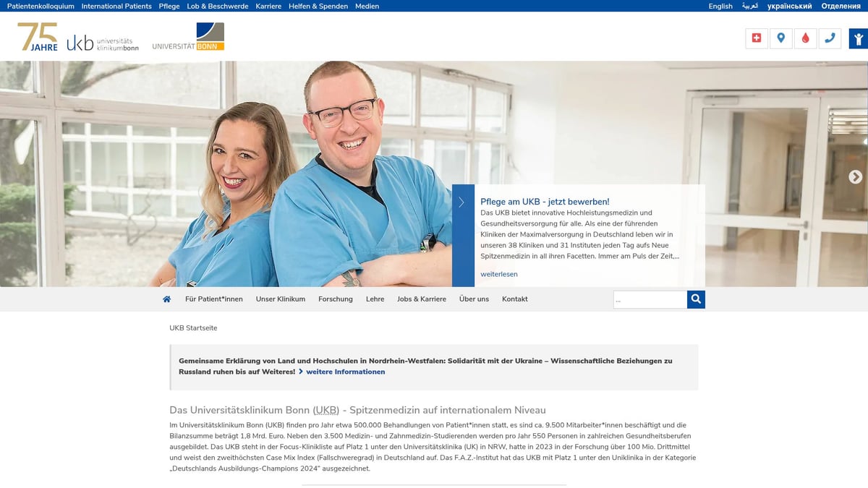Follow the weiterlesen link
The width and height of the screenshot is (868, 488).
499,274
